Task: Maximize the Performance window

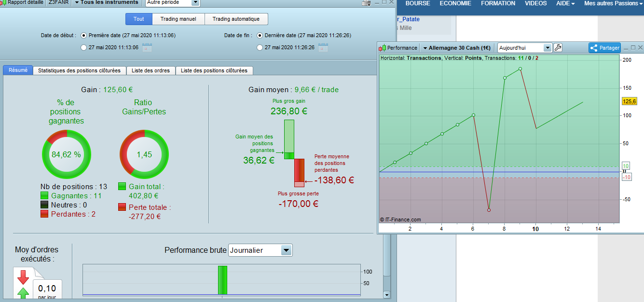Action: 633,48
